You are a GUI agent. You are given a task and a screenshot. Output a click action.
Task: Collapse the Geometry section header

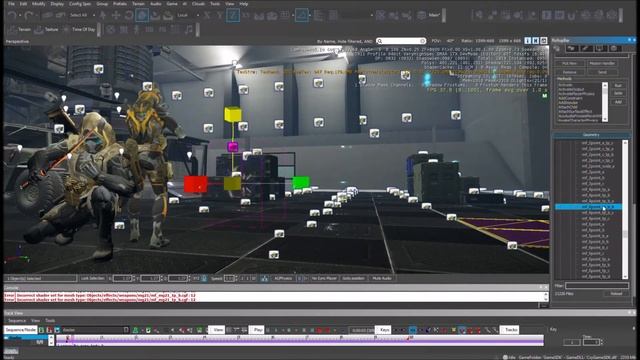point(591,135)
